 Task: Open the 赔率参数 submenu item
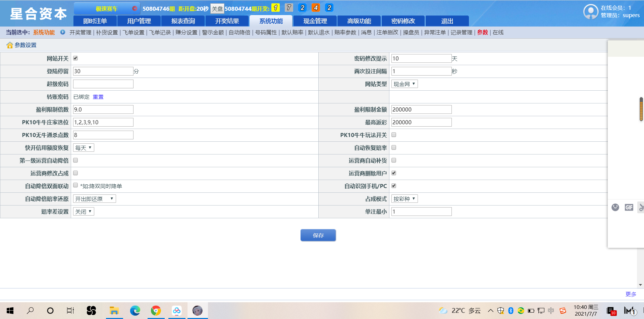click(x=345, y=32)
